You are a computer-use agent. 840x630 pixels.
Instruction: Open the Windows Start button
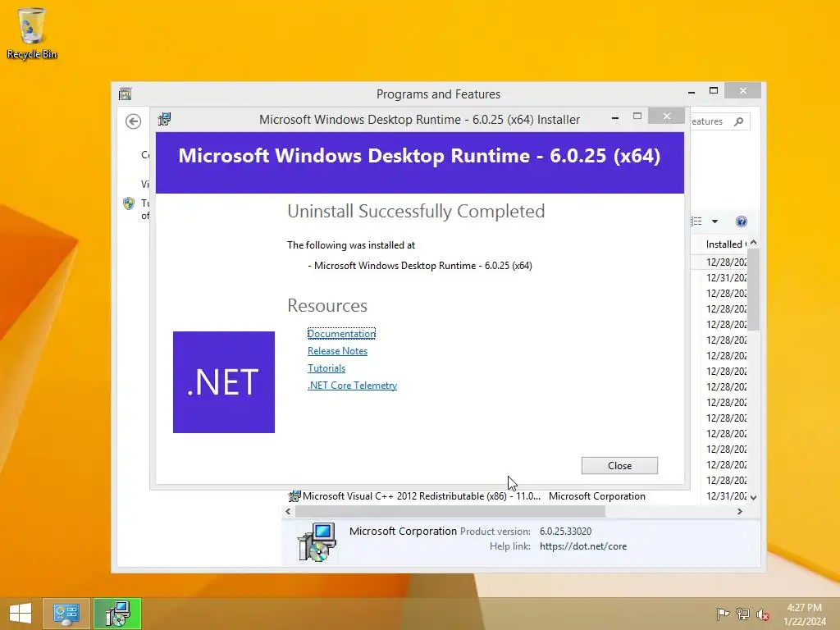tap(21, 614)
